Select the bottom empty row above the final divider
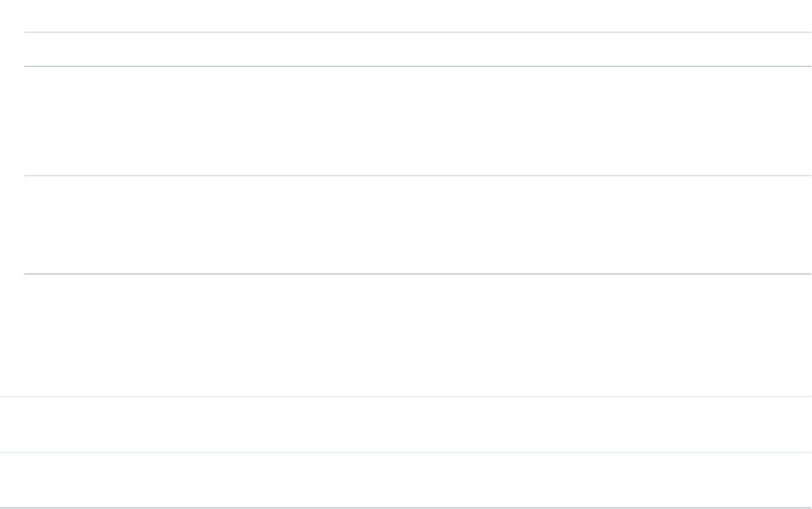812x509 pixels. (406, 480)
